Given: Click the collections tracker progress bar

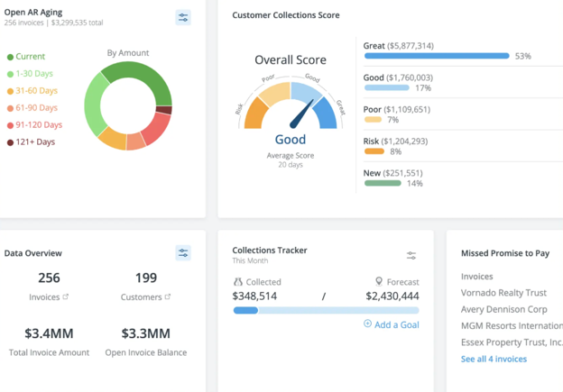Looking at the screenshot, I should point(326,310).
